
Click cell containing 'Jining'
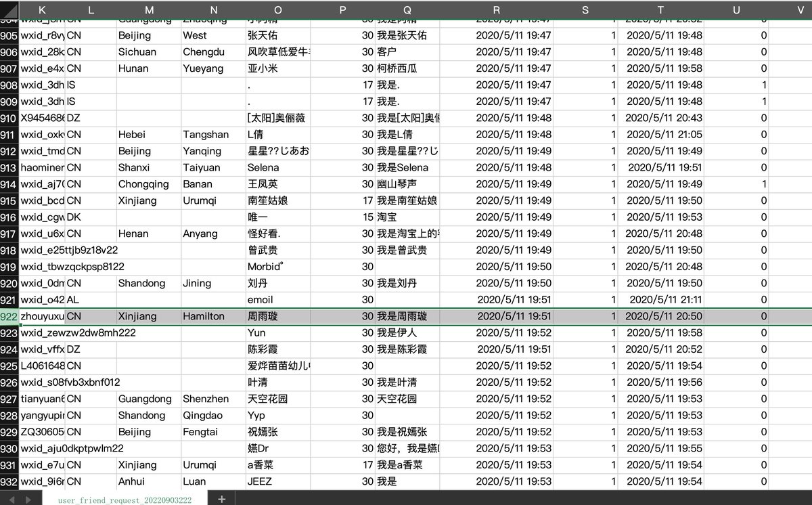click(x=214, y=283)
